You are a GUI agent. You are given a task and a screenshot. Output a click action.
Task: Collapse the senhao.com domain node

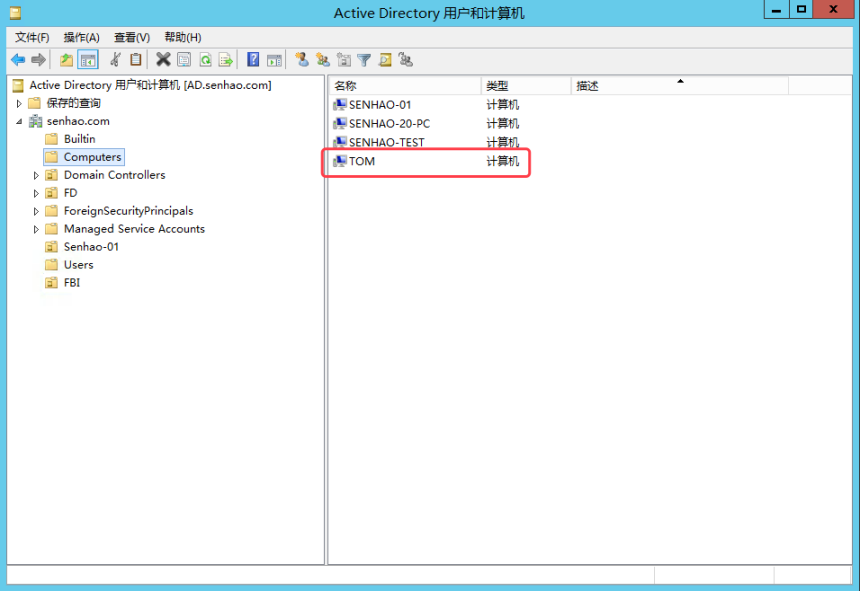pos(19,122)
